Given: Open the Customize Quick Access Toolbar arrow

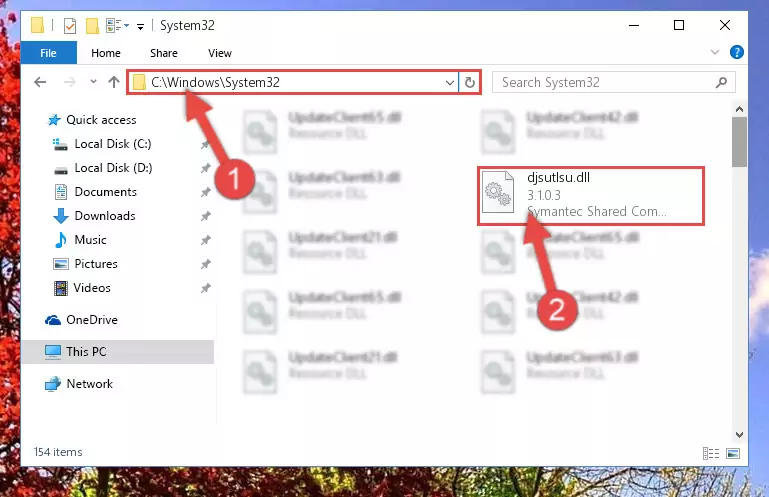Looking at the screenshot, I should click(x=140, y=26).
